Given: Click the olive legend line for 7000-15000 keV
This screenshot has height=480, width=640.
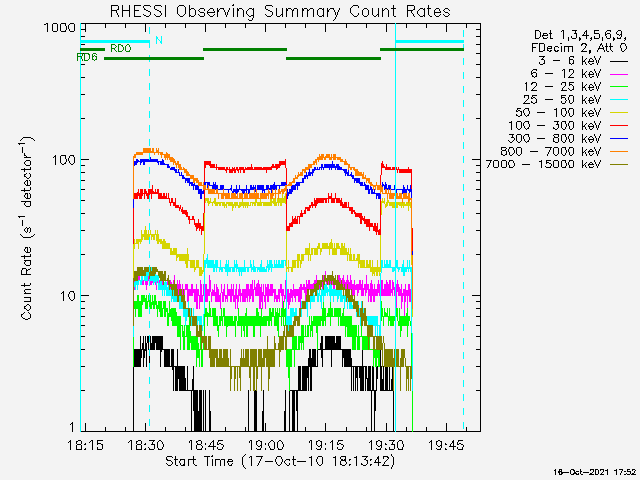Looking at the screenshot, I should [x=619, y=165].
